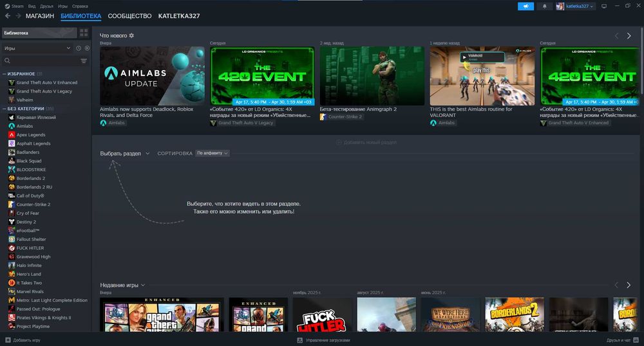Click the Add a Game plus icon
644x346 pixels.
coord(8,340)
